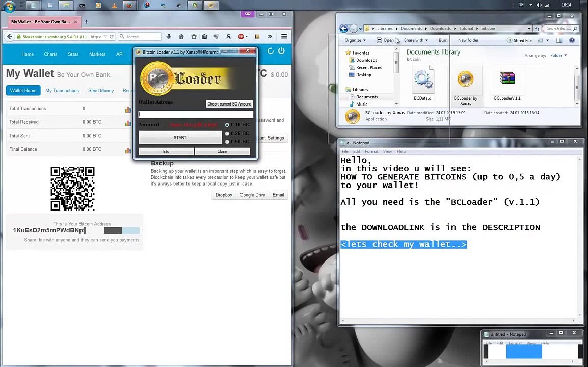Open the Firefox taskbar icon
Image resolution: width=588 pixels, height=367 pixels.
coord(130,5)
